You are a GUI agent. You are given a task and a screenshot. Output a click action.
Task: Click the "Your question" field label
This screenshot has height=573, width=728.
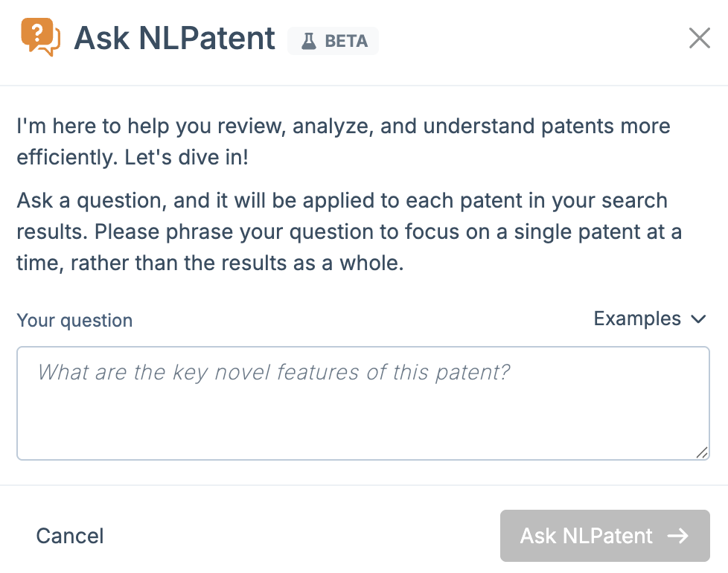(x=74, y=321)
